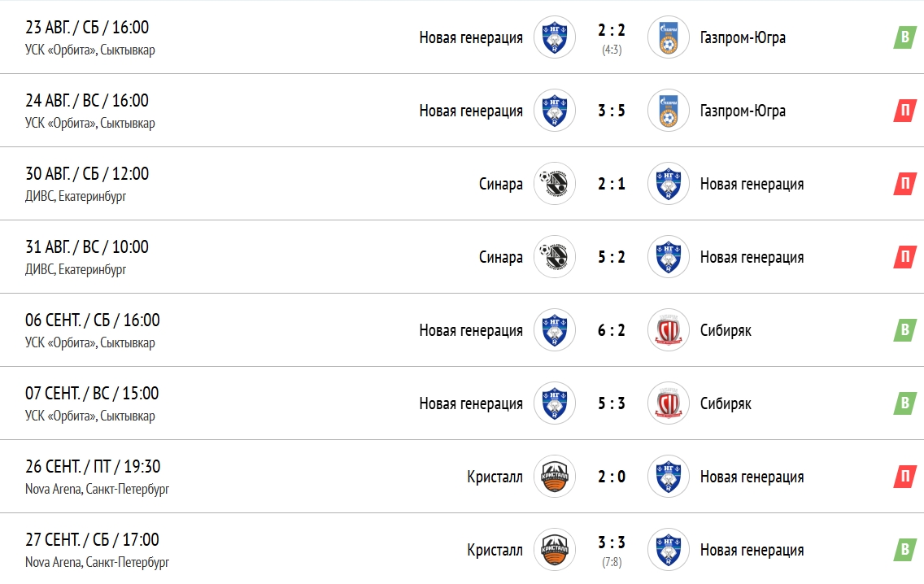Click Кристалл logo in the 26 Sept match
Screen dimensions: 924x584
click(555, 477)
